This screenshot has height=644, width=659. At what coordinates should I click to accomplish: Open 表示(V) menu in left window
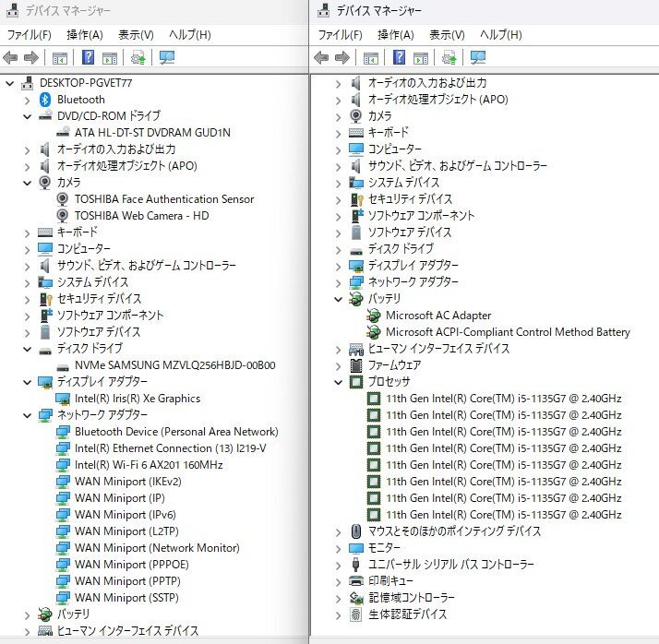point(136,35)
